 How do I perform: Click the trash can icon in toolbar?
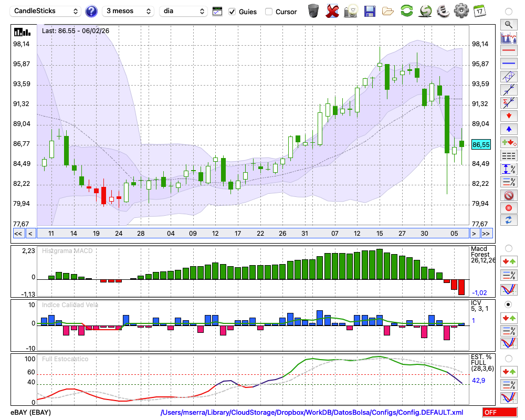[x=313, y=10]
